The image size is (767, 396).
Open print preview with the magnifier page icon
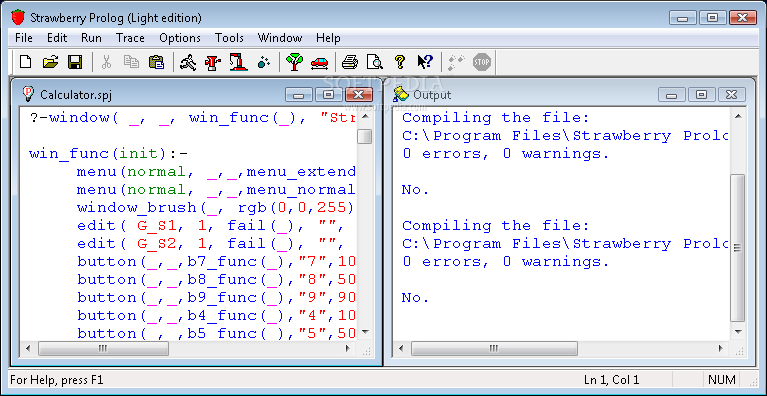pyautogui.click(x=375, y=62)
